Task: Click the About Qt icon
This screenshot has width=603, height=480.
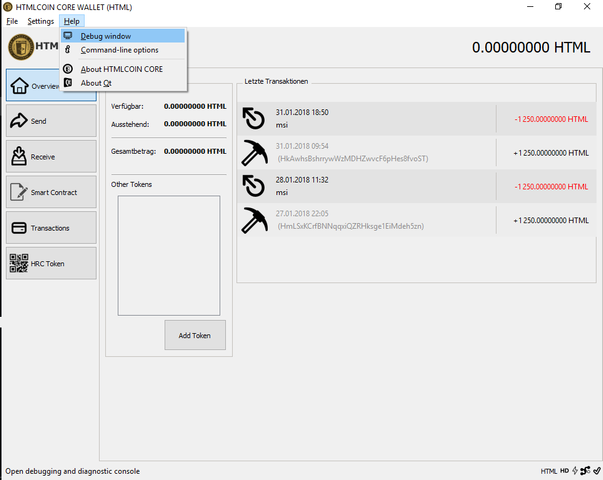Action: 68,83
